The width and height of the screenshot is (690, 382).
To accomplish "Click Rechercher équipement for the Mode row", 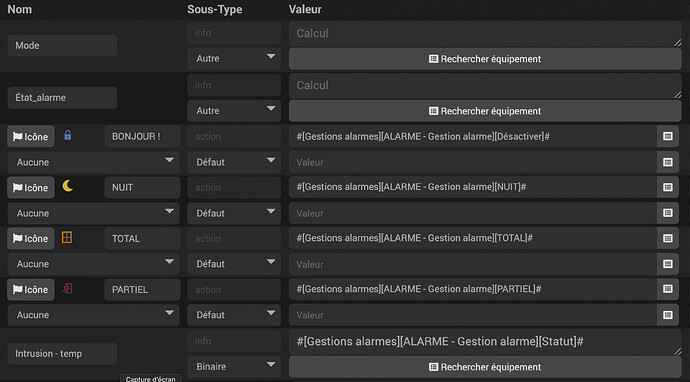I will tap(485, 59).
